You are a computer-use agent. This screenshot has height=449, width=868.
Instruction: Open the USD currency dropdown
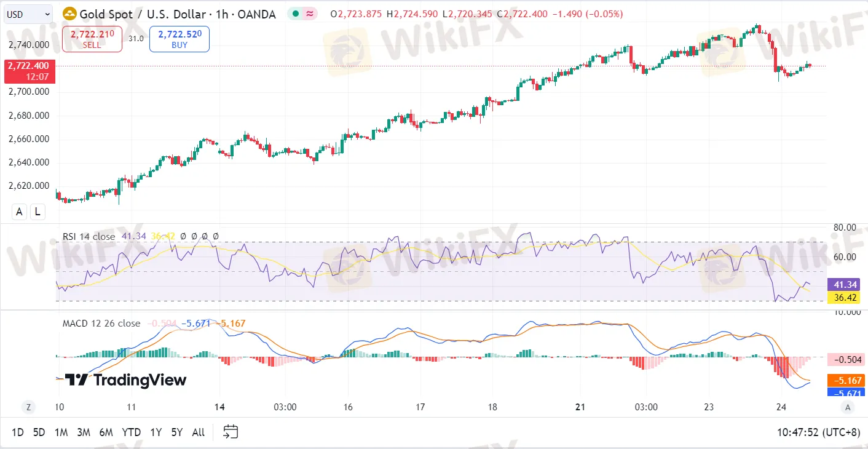[28, 14]
